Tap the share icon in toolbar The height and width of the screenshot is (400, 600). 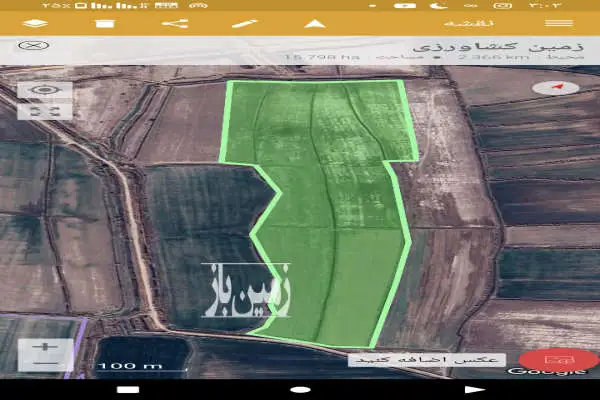coord(175,24)
